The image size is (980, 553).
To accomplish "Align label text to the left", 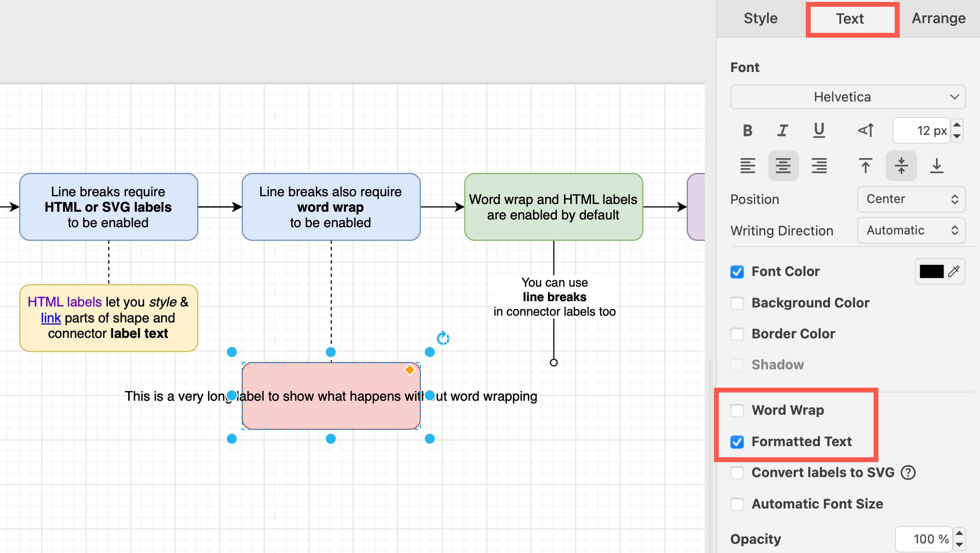I will coord(747,166).
